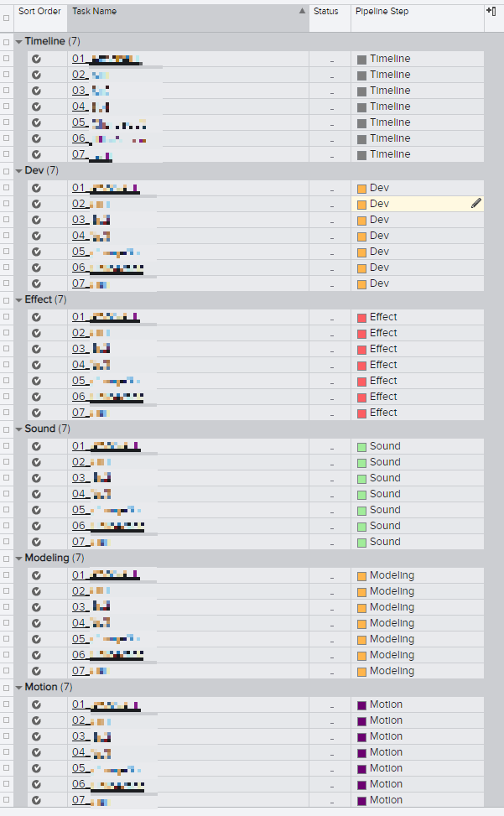
Task: Click the task checkmark icon of Sound task 07
Action: tap(36, 542)
